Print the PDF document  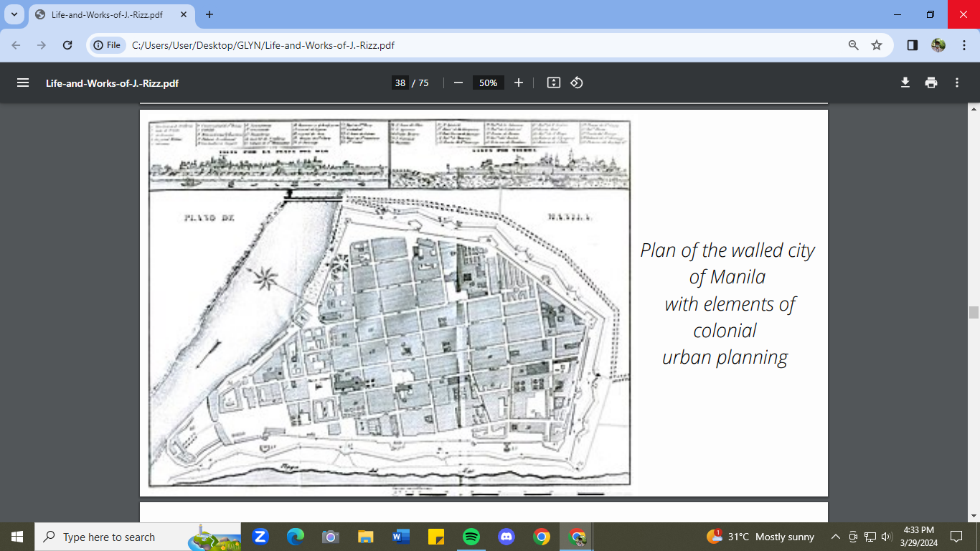click(931, 83)
